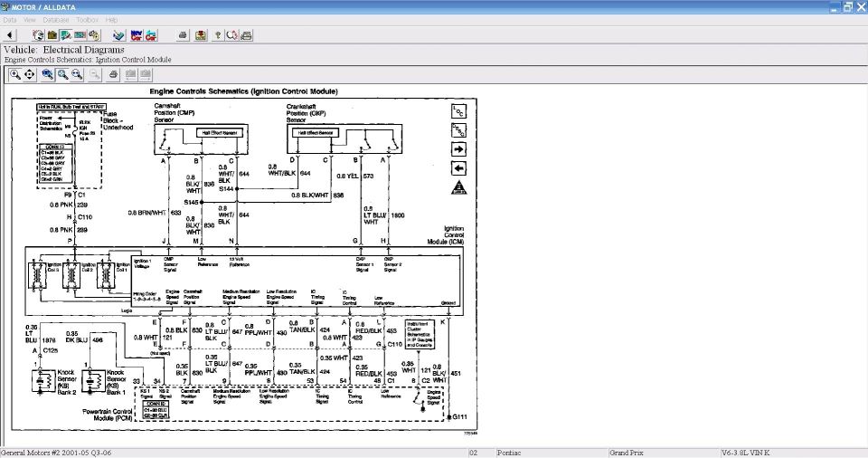Open the Database menu

tap(56, 20)
